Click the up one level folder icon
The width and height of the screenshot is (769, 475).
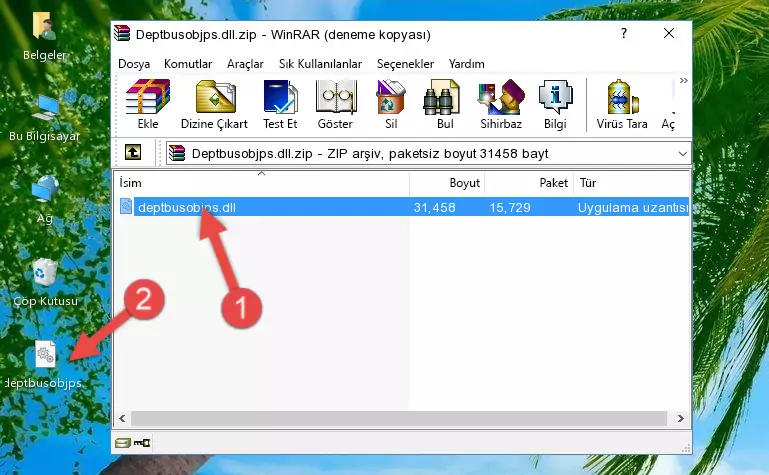133,152
